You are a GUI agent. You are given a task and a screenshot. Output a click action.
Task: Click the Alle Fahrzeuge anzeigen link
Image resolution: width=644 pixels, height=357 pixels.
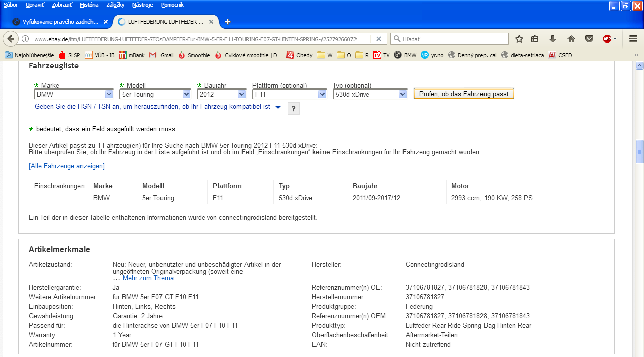coord(66,166)
